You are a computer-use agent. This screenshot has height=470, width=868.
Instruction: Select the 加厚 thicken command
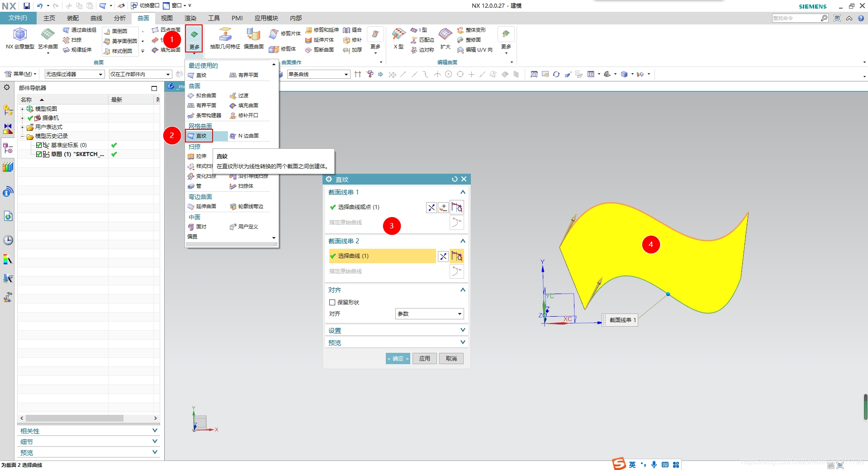[352, 50]
